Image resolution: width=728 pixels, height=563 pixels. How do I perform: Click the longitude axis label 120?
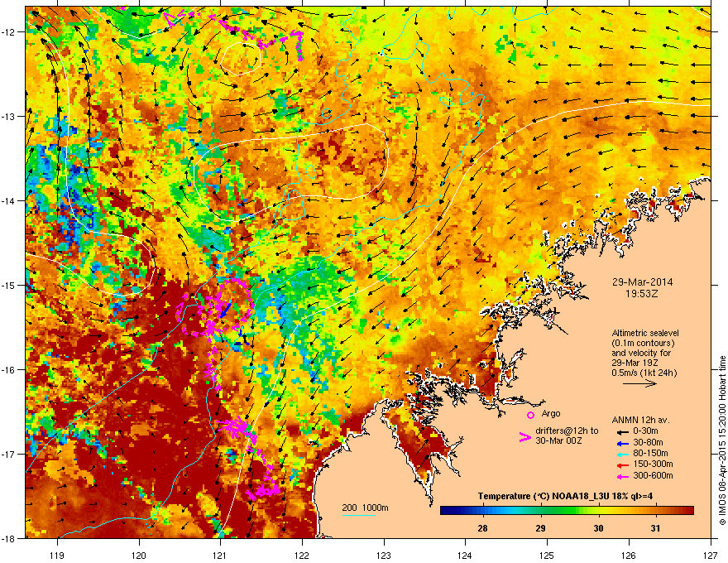pyautogui.click(x=139, y=555)
